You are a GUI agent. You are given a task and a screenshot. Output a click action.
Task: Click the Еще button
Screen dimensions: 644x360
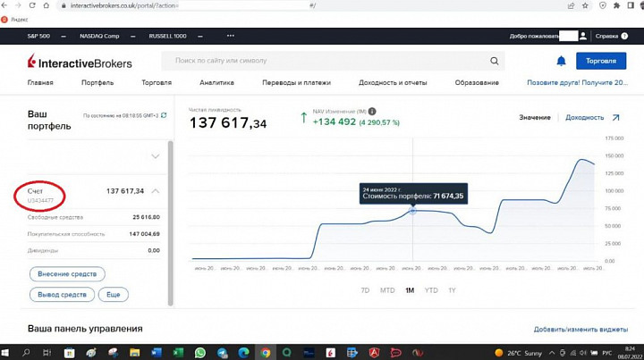pos(114,295)
